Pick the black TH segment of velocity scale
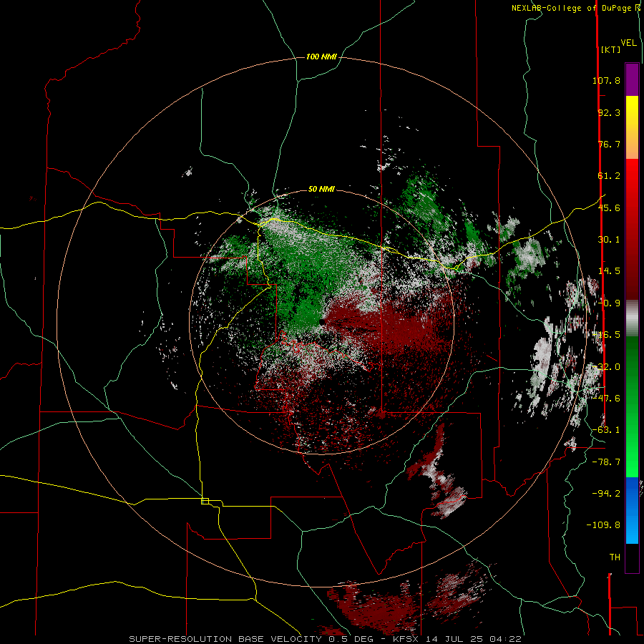This screenshot has width=644, height=644. point(632,557)
